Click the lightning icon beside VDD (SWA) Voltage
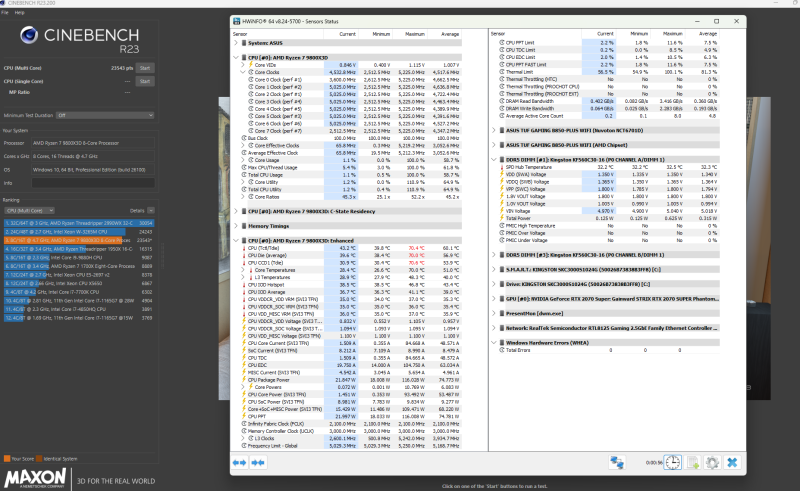 502,175
